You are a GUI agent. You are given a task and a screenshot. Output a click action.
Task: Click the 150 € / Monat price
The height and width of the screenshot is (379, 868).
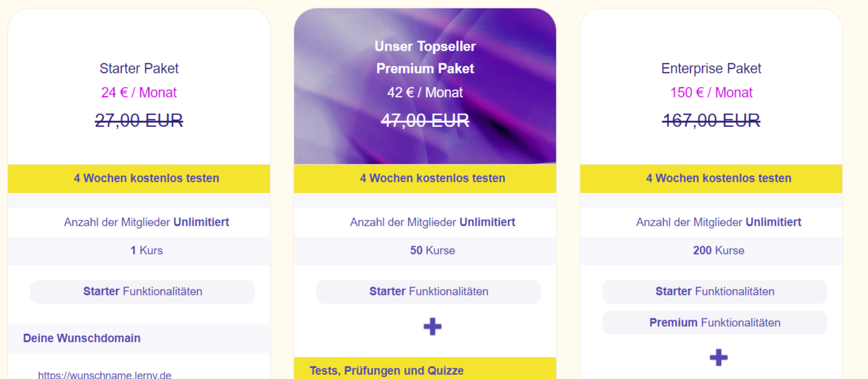(x=711, y=93)
